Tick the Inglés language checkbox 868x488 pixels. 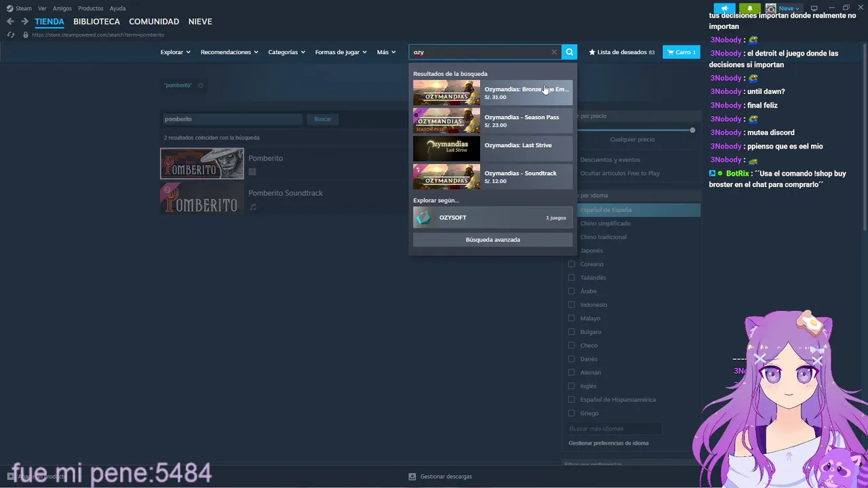coord(572,386)
